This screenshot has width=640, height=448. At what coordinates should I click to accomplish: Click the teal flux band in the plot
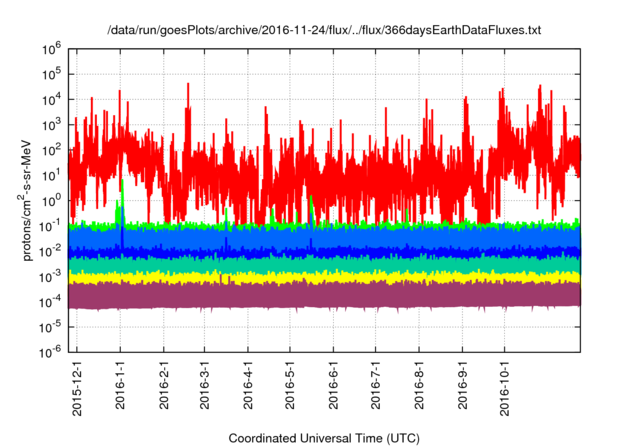(x=324, y=264)
